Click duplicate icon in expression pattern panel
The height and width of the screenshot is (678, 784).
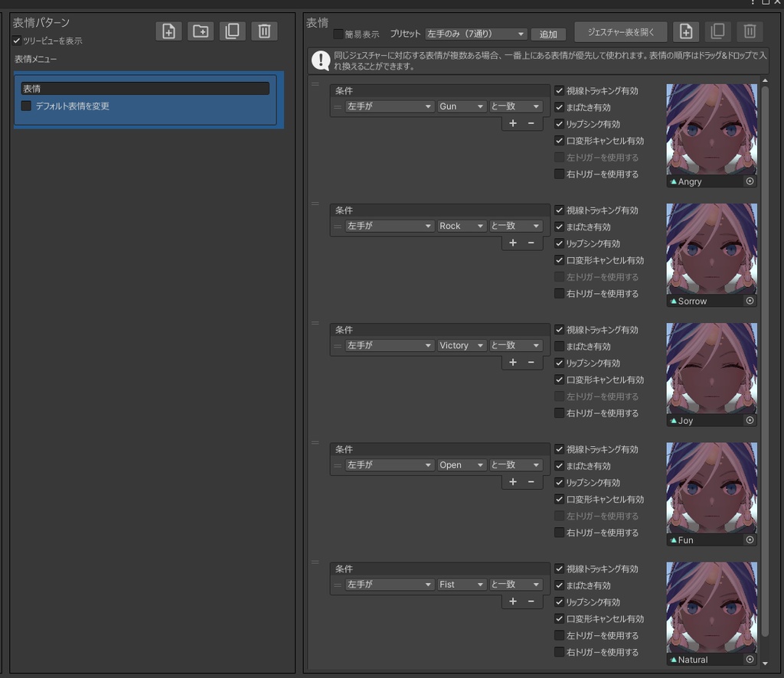coord(233,31)
